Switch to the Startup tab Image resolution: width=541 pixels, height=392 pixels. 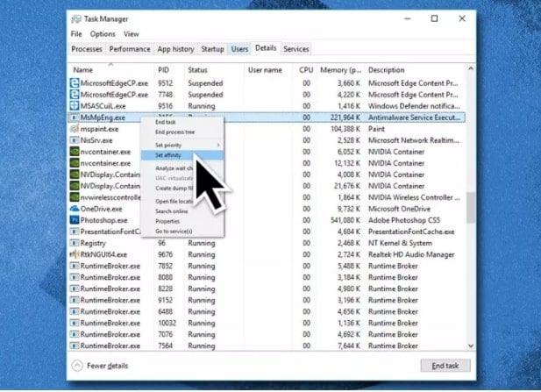coord(212,49)
